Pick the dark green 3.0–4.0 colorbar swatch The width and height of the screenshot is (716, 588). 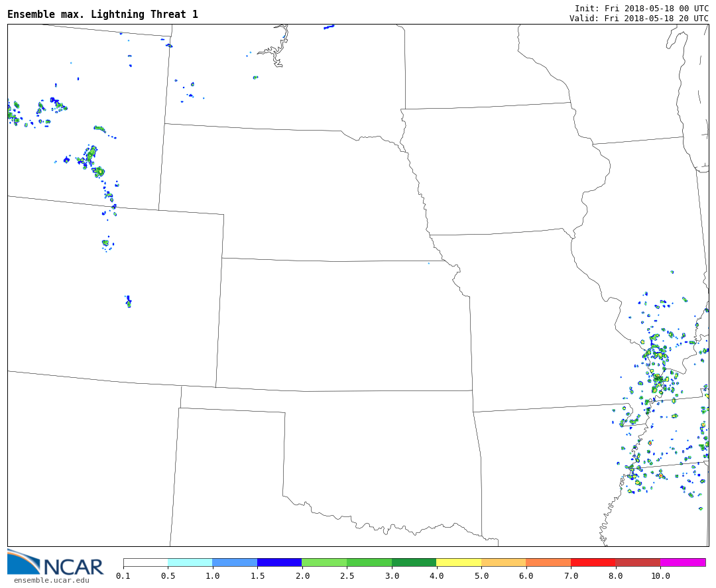coord(414,562)
